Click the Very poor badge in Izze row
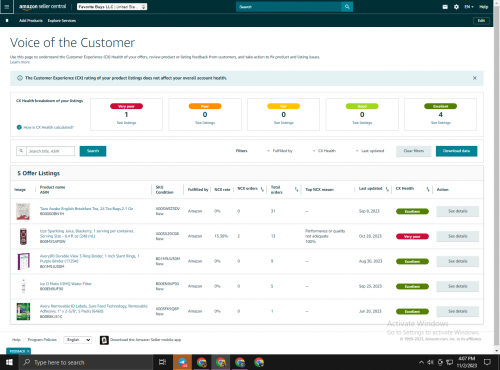Image resolution: width=500 pixels, height=370 pixels. point(412,236)
